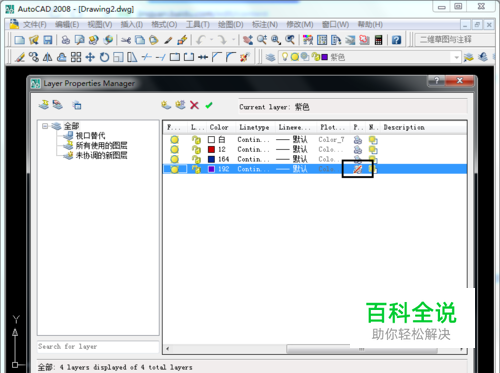500x373 pixels.
Task: Toggle no-plot icon for layer 192
Action: pyautogui.click(x=357, y=169)
